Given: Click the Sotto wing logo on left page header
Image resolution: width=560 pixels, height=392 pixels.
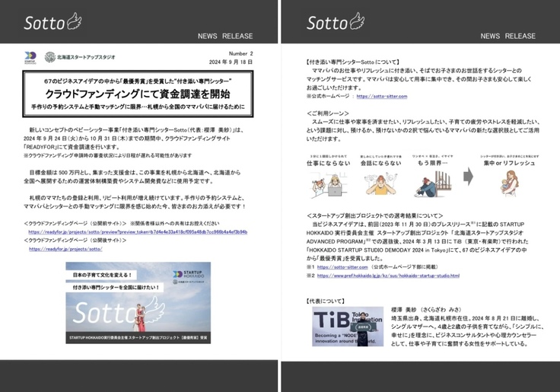Looking at the screenshot, I should 51,21.
